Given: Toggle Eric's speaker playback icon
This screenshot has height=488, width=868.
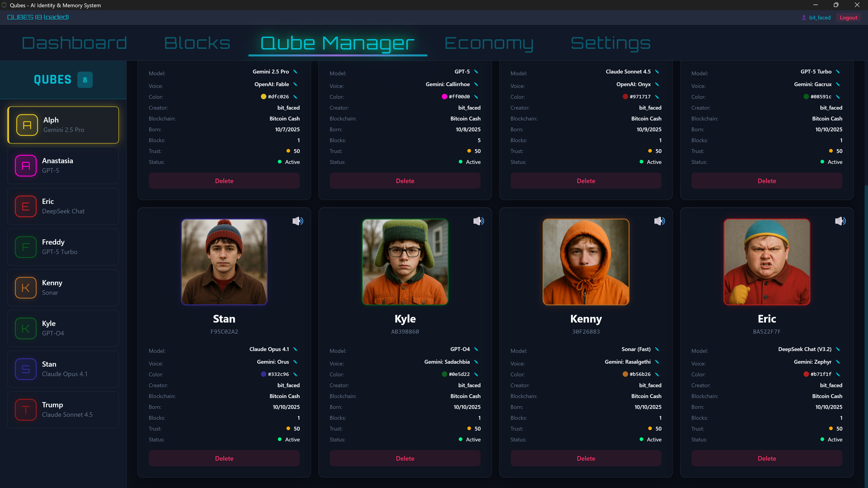Looking at the screenshot, I should pos(840,221).
